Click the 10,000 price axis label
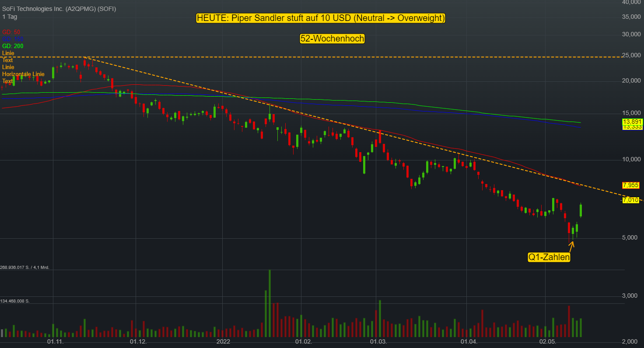The height and width of the screenshot is (348, 644). 632,160
